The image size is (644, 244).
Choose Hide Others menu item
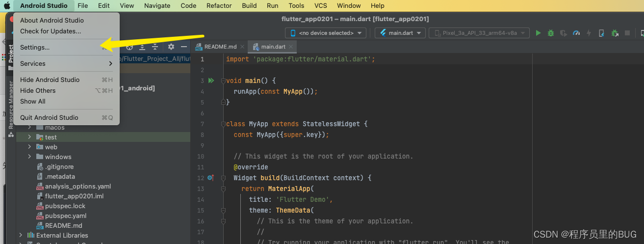pyautogui.click(x=66, y=90)
